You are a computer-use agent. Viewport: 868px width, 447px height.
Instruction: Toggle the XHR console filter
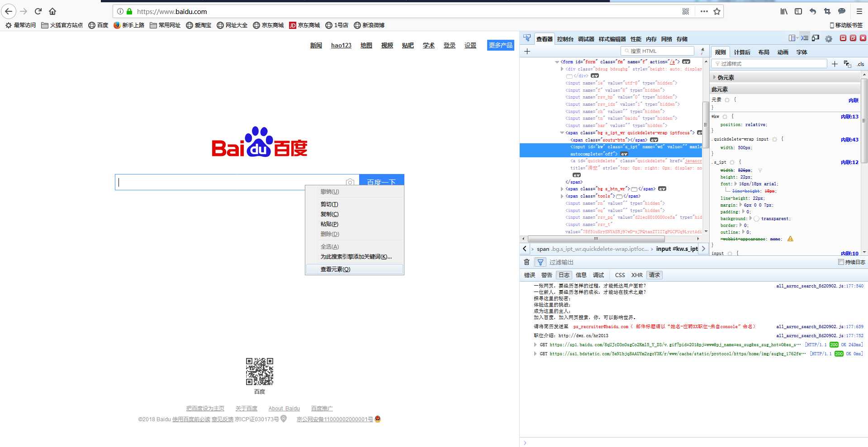pos(637,275)
